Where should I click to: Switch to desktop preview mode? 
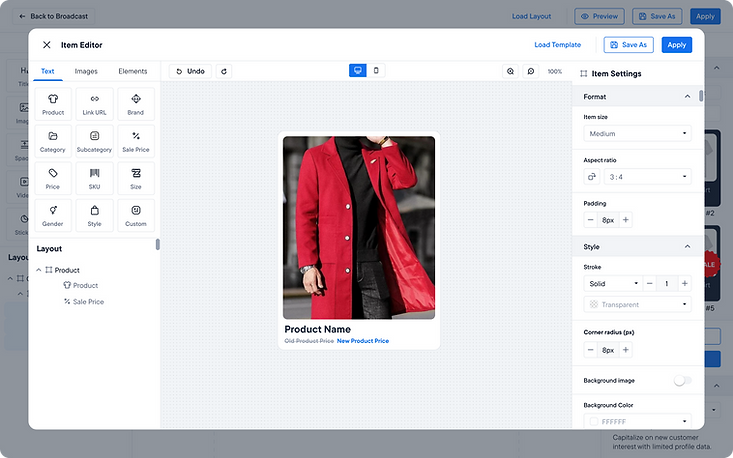click(358, 71)
